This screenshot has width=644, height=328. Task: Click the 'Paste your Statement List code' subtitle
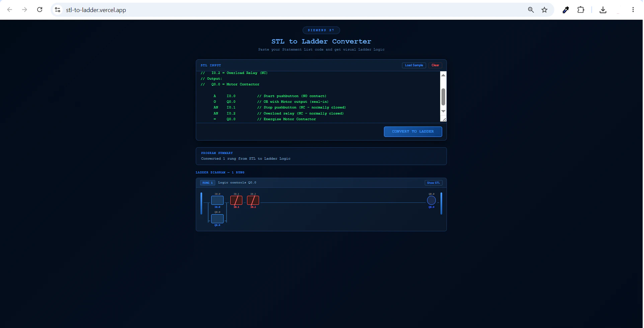tap(321, 50)
